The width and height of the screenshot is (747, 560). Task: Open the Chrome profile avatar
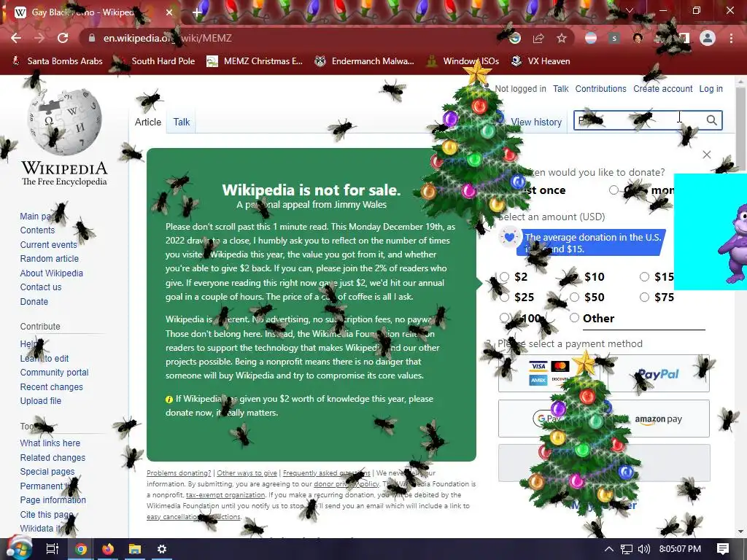click(x=708, y=38)
